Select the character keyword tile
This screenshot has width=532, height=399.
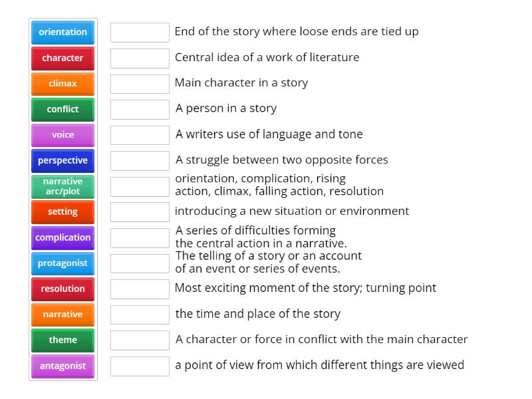(x=63, y=58)
